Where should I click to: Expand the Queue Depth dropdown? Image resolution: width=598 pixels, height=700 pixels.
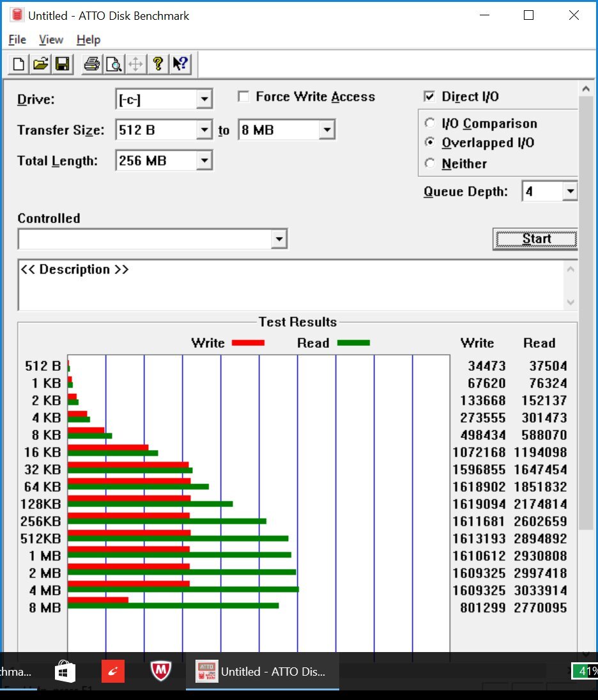(569, 191)
